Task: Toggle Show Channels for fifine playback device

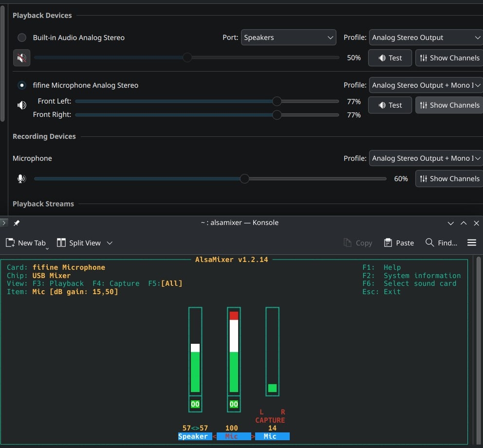Action: pos(449,105)
